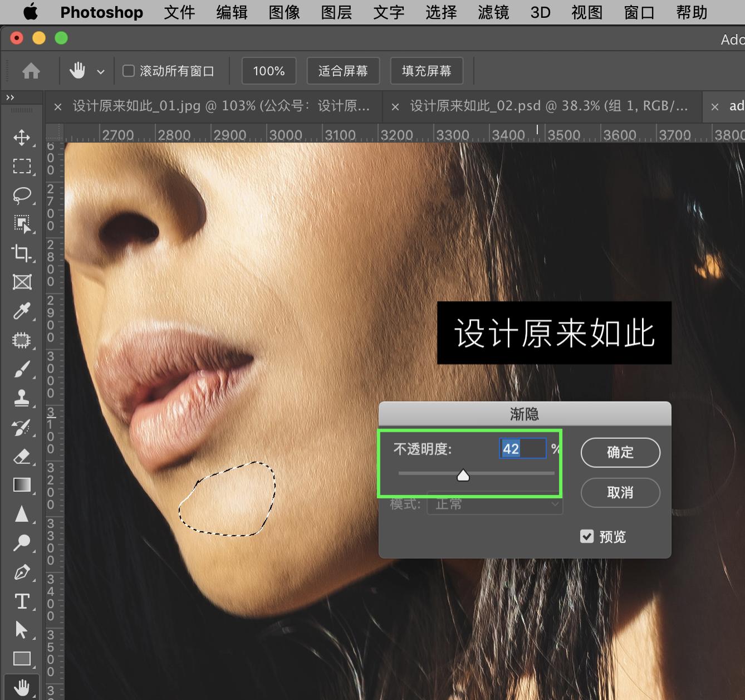Expand the collapsed tools panel chevron
This screenshot has width=745, height=700.
point(9,96)
